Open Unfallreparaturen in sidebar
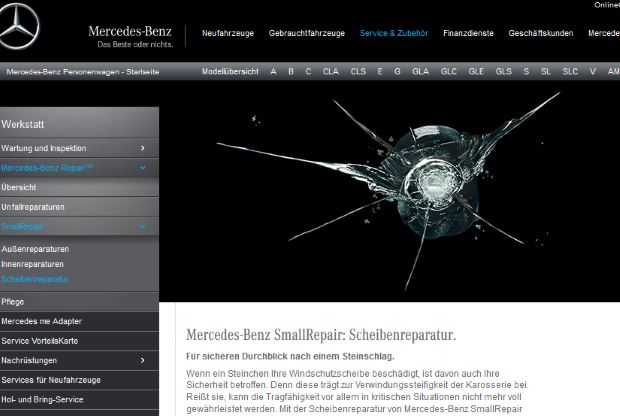The width and height of the screenshot is (620, 416). pos(79,207)
